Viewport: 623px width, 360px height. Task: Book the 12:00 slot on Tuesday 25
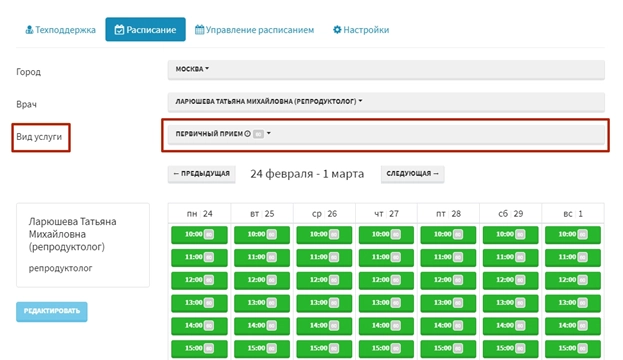[x=262, y=280]
